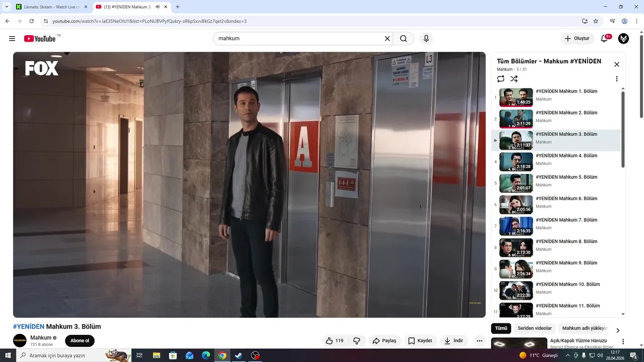Select #YENİDEN Mahkum 4. Bölüm title

tap(567, 156)
